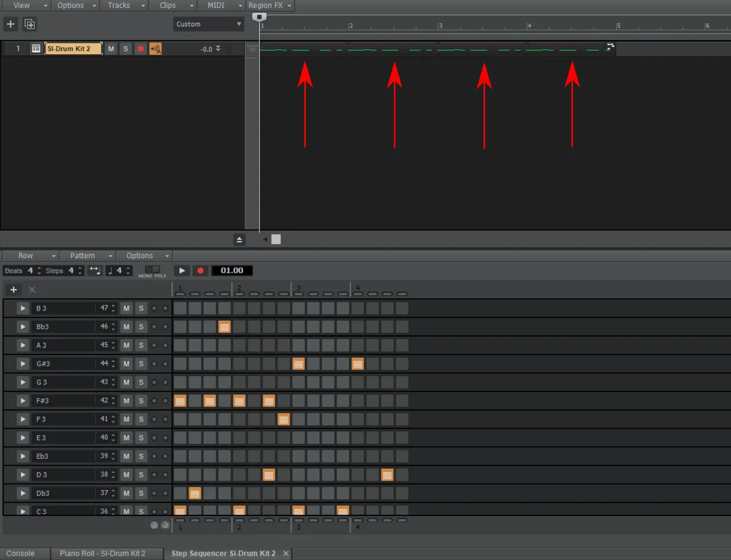Image resolution: width=731 pixels, height=560 pixels.
Task: Click the step record button
Action: [x=200, y=271]
